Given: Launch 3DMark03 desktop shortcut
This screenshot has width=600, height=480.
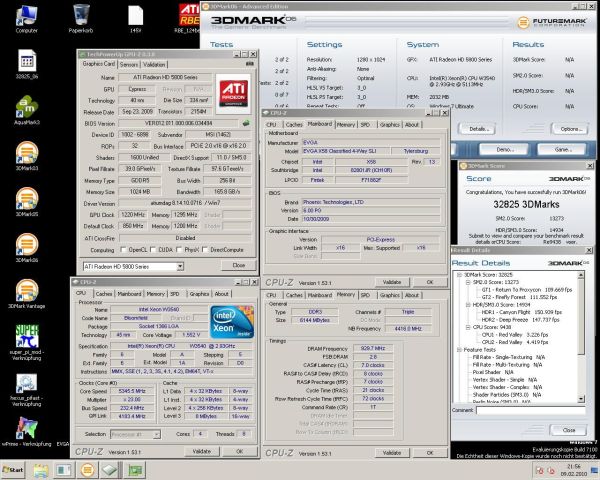Looking at the screenshot, I should (27, 156).
